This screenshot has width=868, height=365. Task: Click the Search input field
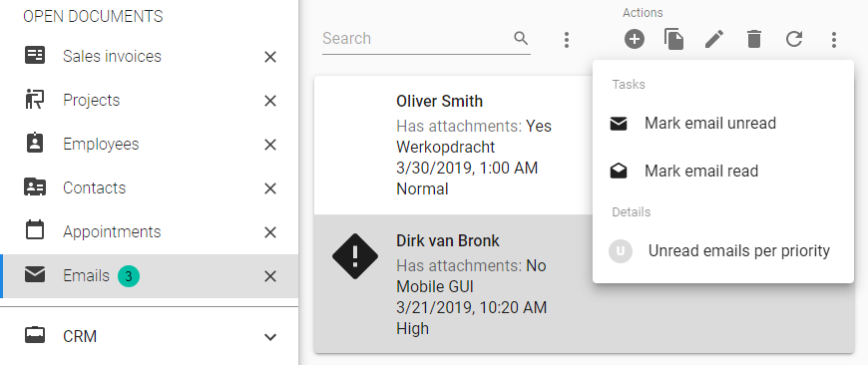[416, 38]
